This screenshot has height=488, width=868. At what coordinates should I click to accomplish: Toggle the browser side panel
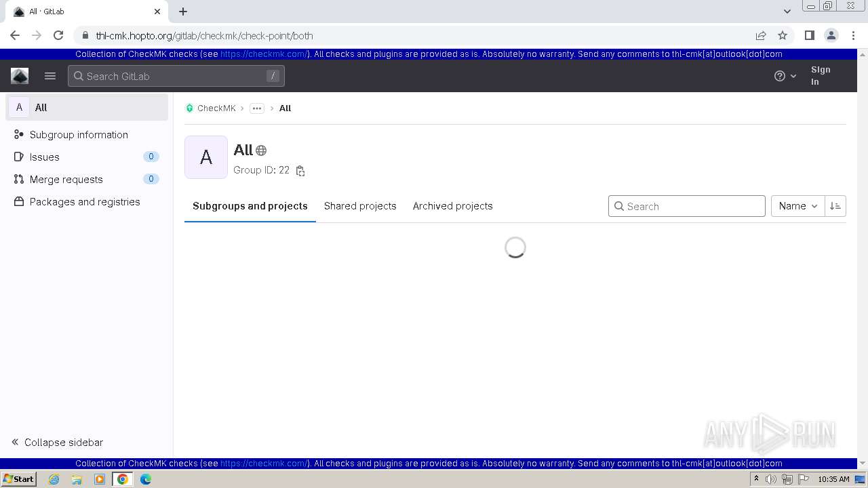pyautogui.click(x=810, y=35)
